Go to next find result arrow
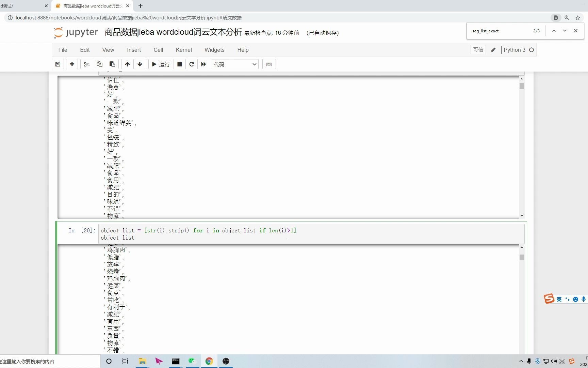This screenshot has width=588, height=368. click(x=565, y=31)
